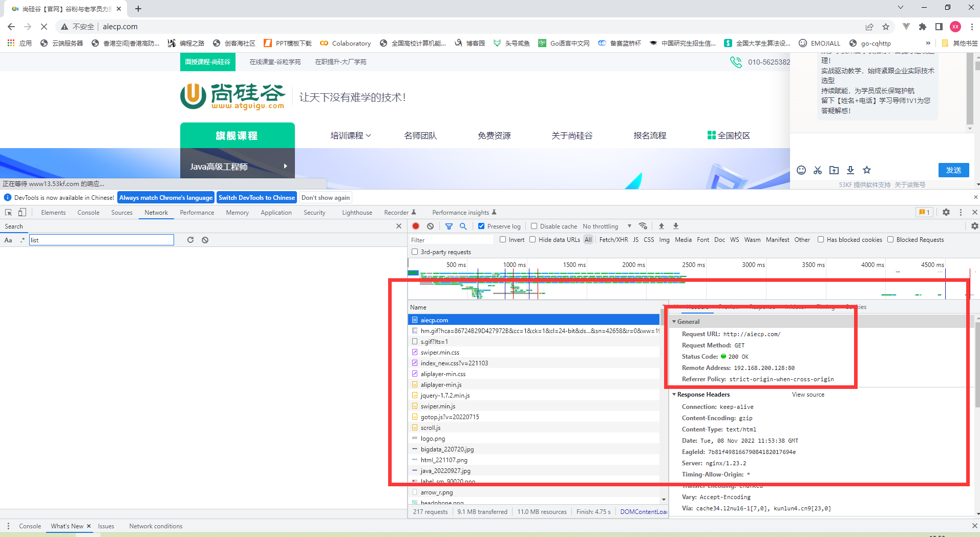Toggle device toolbar in DevTools
The image size is (980, 537).
pyautogui.click(x=22, y=212)
